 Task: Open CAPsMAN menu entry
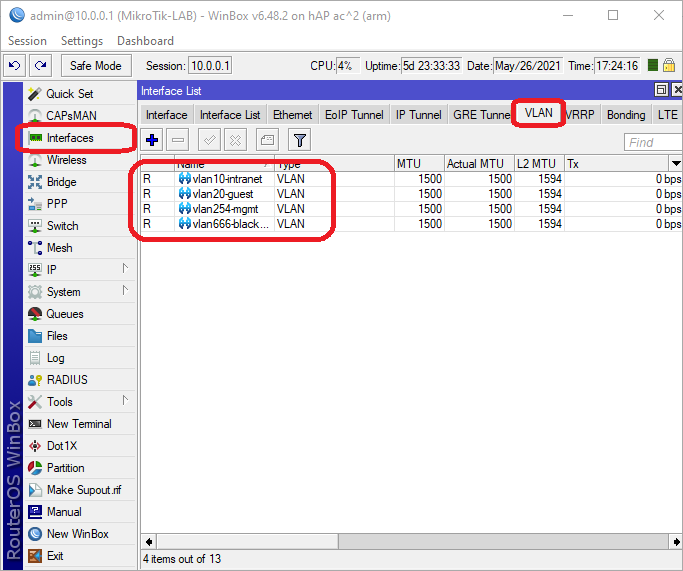coord(80,115)
